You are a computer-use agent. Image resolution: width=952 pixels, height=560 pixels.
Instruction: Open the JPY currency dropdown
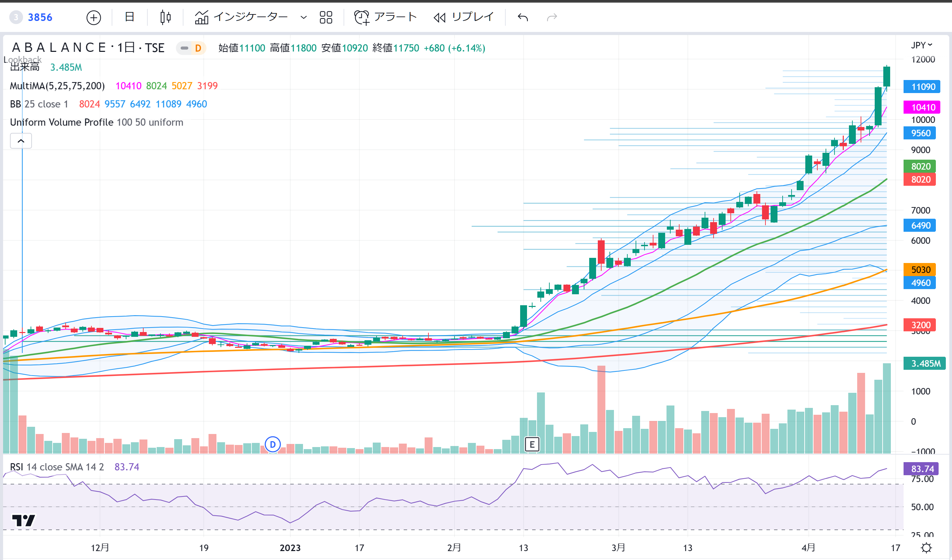(x=921, y=45)
